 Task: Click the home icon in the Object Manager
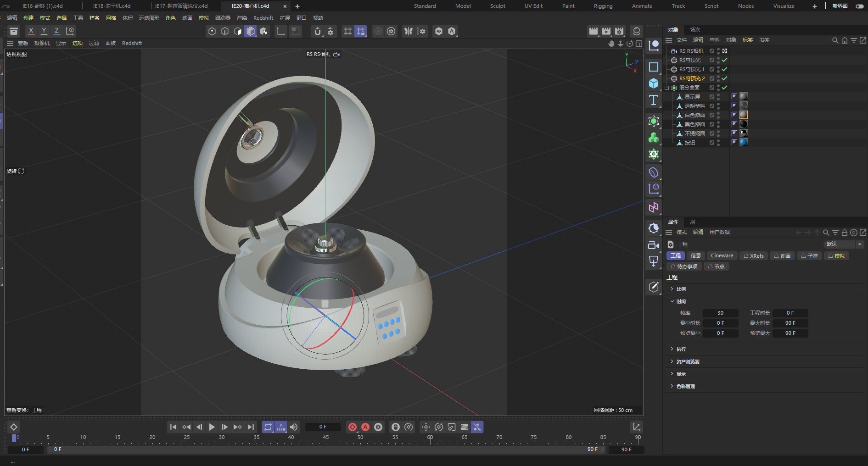844,40
